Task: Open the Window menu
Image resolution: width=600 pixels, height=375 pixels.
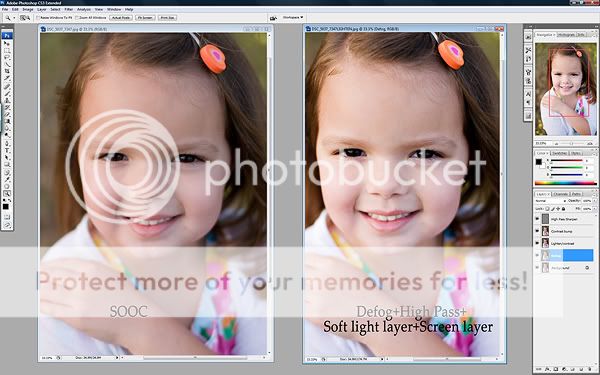Action: (x=114, y=9)
